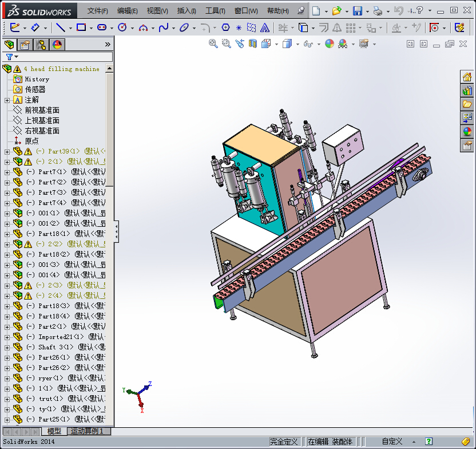Open the 工具(T) menu
This screenshot has width=476, height=449.
[215, 11]
